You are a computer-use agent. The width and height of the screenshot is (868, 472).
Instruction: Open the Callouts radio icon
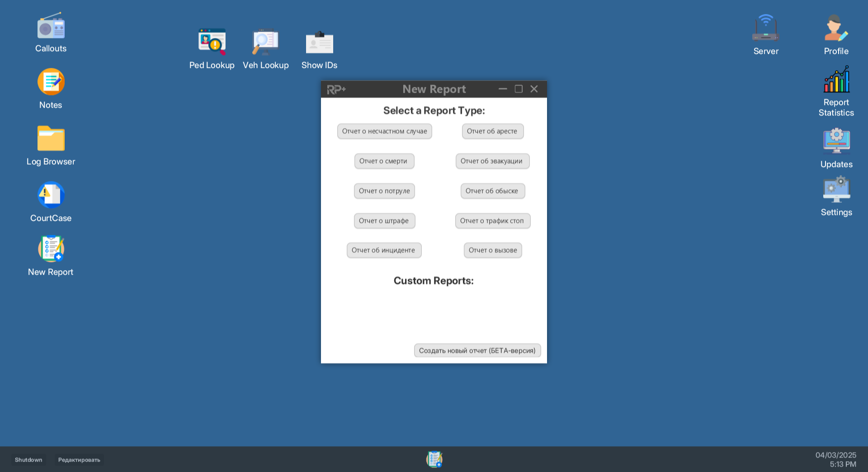(x=51, y=27)
